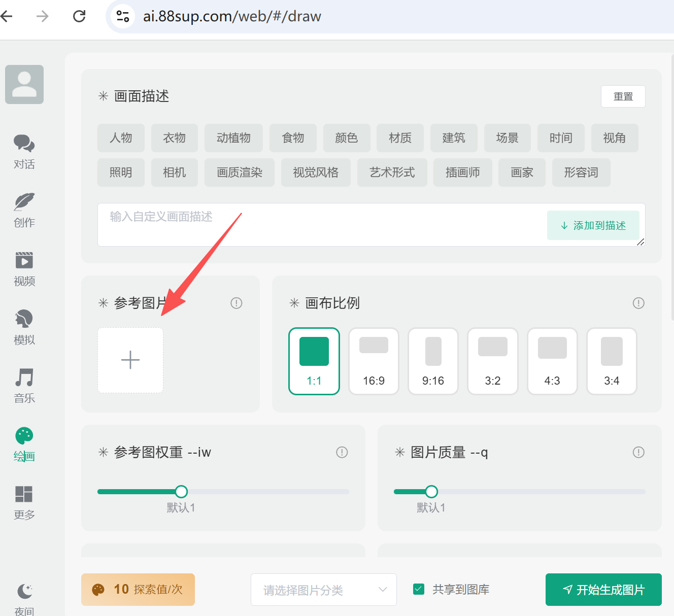Open the 视频 video feature in sidebar
The width and height of the screenshot is (674, 616).
click(x=24, y=269)
